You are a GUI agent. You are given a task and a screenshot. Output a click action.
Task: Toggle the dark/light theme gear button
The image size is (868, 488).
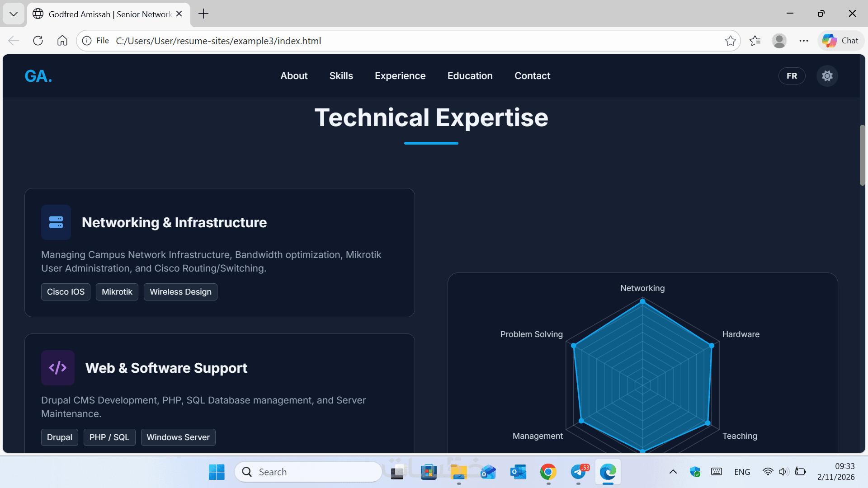pyautogui.click(x=827, y=76)
